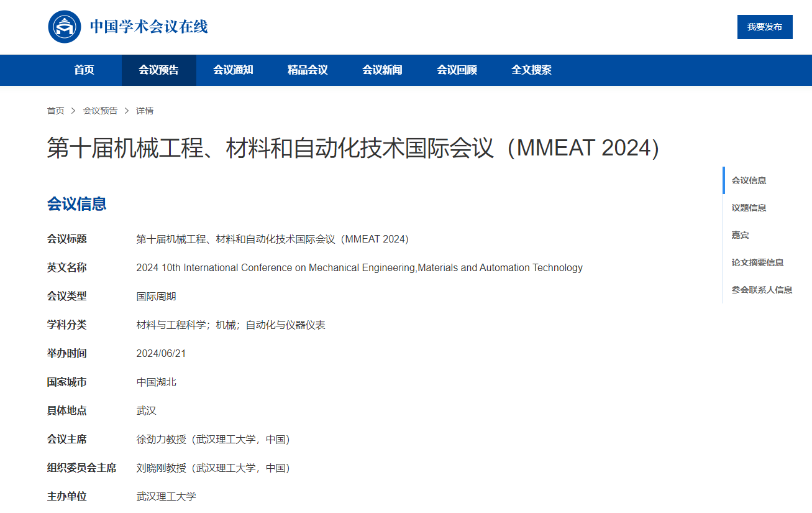812x513 pixels.
Task: Click the 中国学术会议在线 round logo icon
Action: [x=65, y=27]
